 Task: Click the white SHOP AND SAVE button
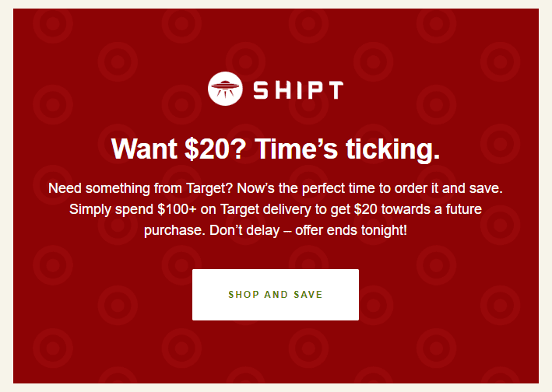[276, 295]
